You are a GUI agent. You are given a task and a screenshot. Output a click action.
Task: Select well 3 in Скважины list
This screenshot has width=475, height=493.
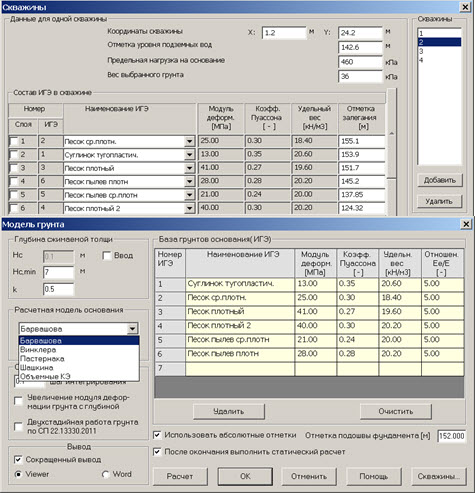coord(439,51)
